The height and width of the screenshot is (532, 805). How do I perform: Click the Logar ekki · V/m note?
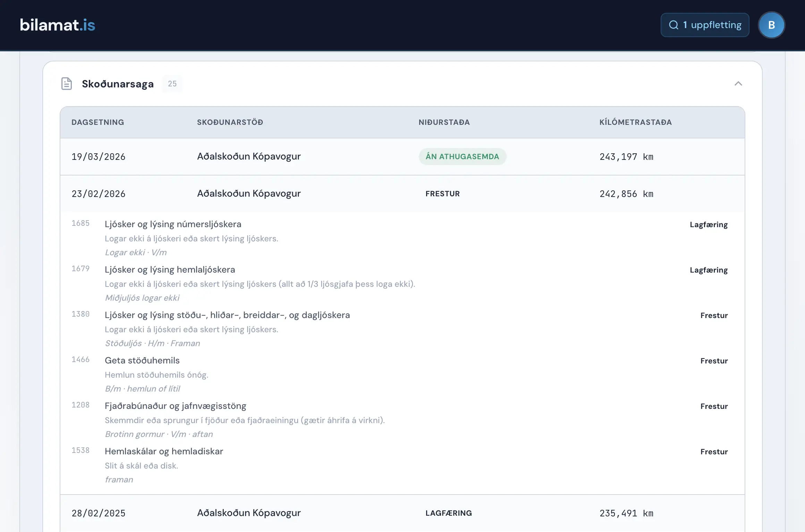(136, 252)
